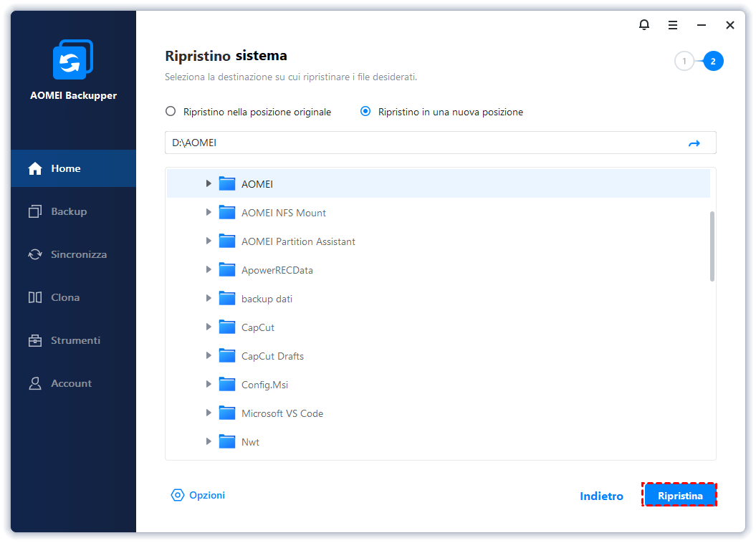756x543 pixels.
Task: Click the notification bell icon
Action: click(x=644, y=25)
